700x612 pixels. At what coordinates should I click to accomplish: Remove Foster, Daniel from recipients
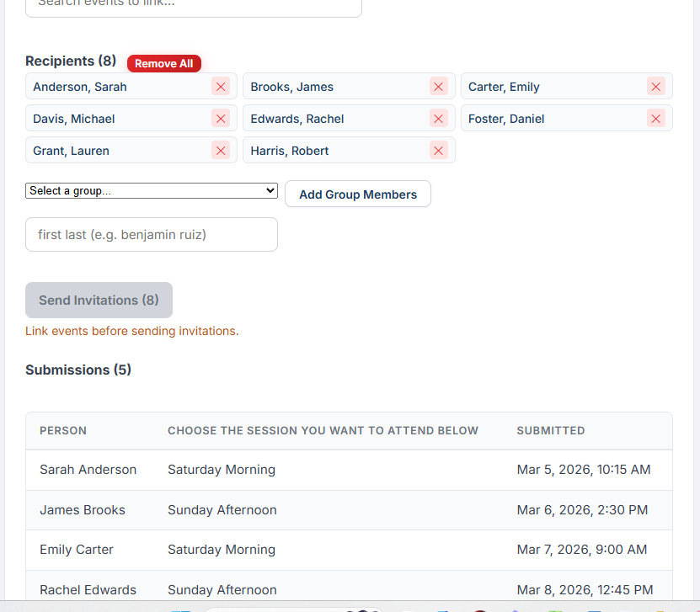tap(656, 119)
